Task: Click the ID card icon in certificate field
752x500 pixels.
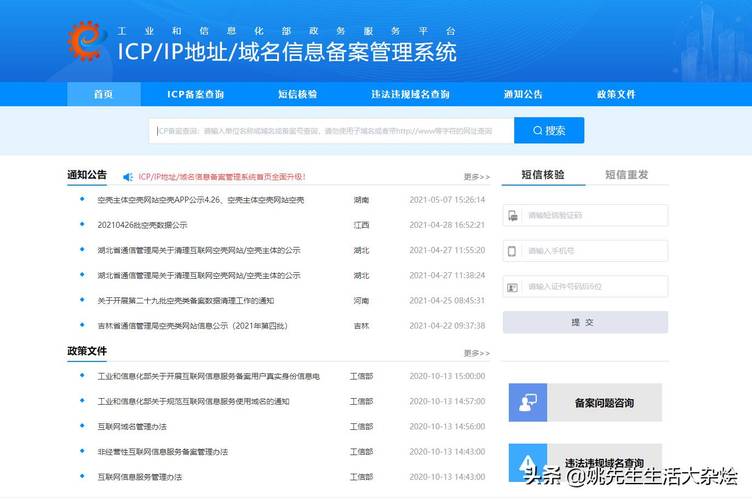Action: click(x=513, y=287)
